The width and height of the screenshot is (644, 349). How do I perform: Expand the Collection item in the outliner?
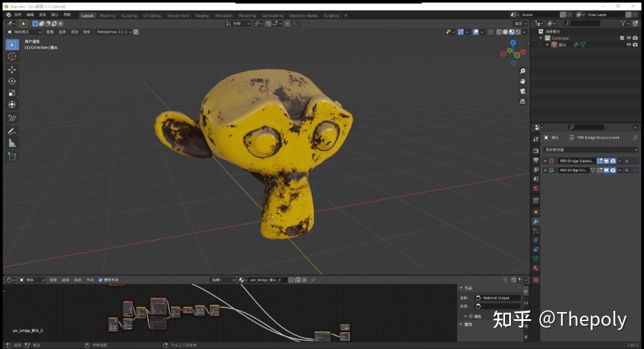540,38
